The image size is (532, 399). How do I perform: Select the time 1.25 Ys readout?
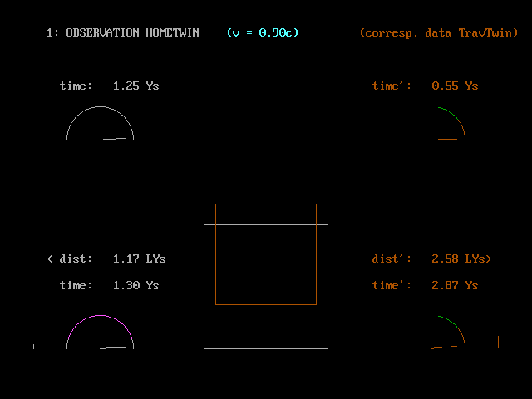point(109,86)
